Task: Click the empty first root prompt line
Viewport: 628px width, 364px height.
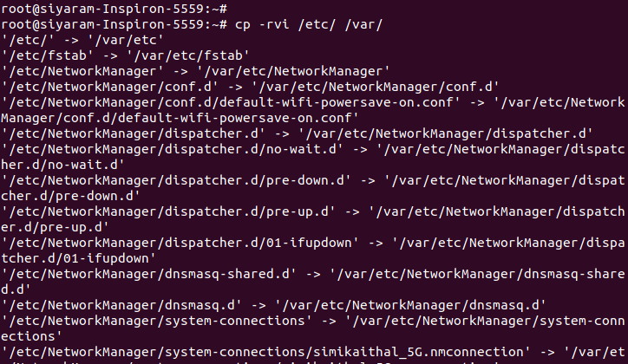Action: point(113,8)
